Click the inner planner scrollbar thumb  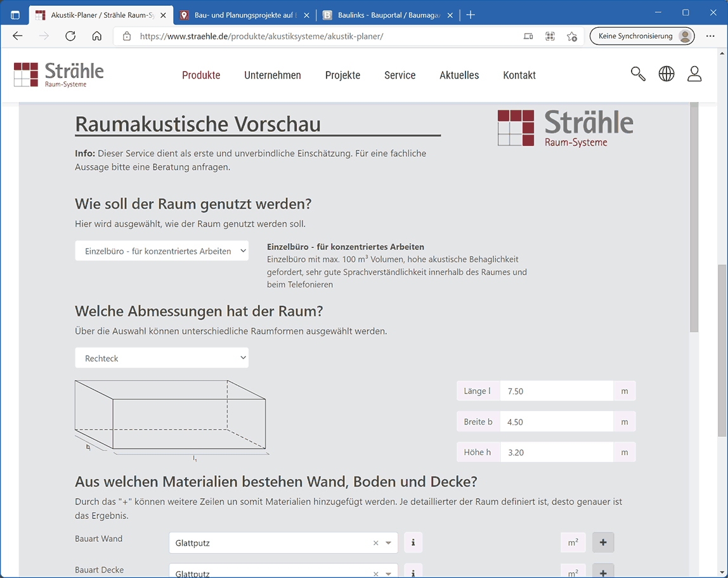(x=694, y=217)
